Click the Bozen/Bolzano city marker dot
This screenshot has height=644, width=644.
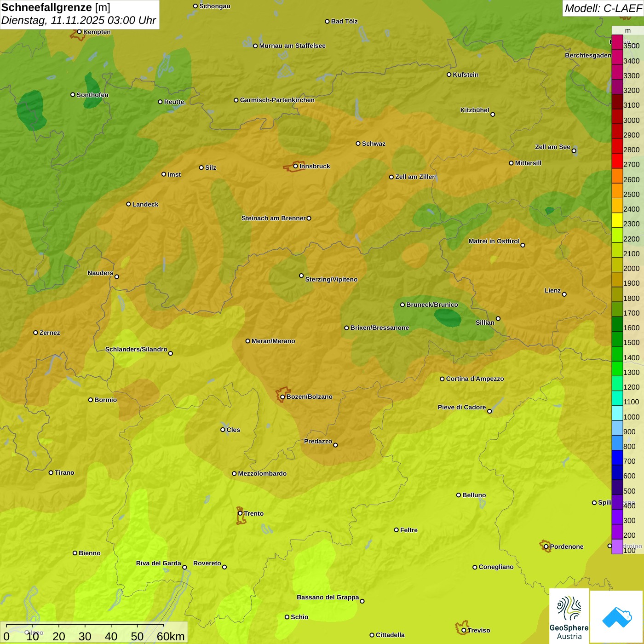(282, 397)
